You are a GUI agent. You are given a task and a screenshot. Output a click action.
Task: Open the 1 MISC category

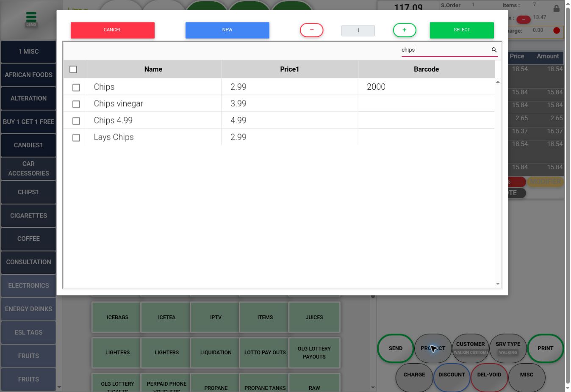click(x=28, y=52)
